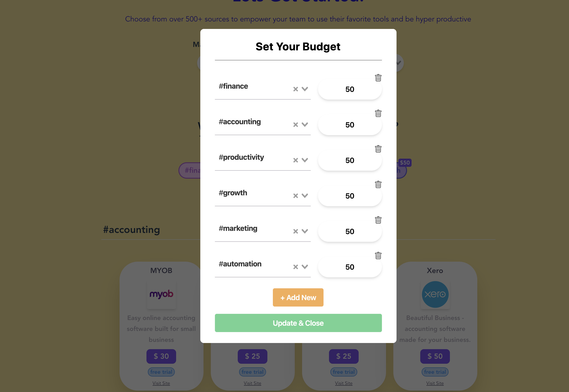Expand the #accounting tag dropdown
The image size is (569, 392).
[x=305, y=124]
